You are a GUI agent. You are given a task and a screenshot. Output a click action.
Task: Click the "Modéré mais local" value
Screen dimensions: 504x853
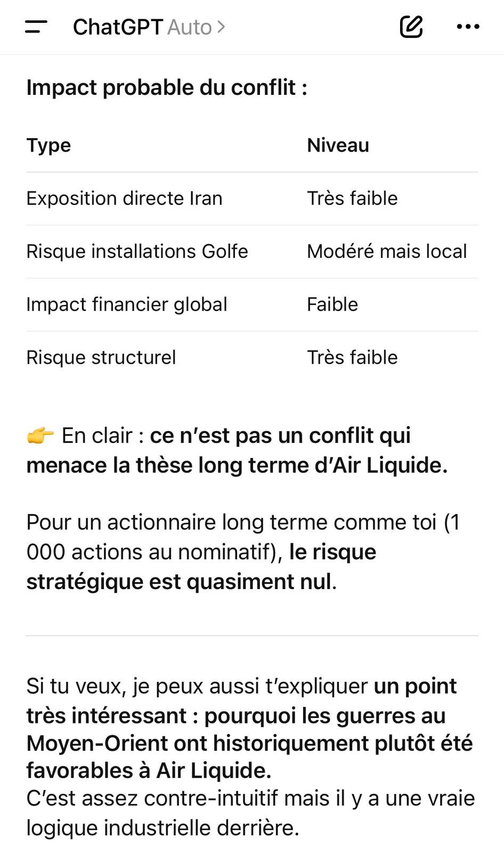click(x=387, y=251)
